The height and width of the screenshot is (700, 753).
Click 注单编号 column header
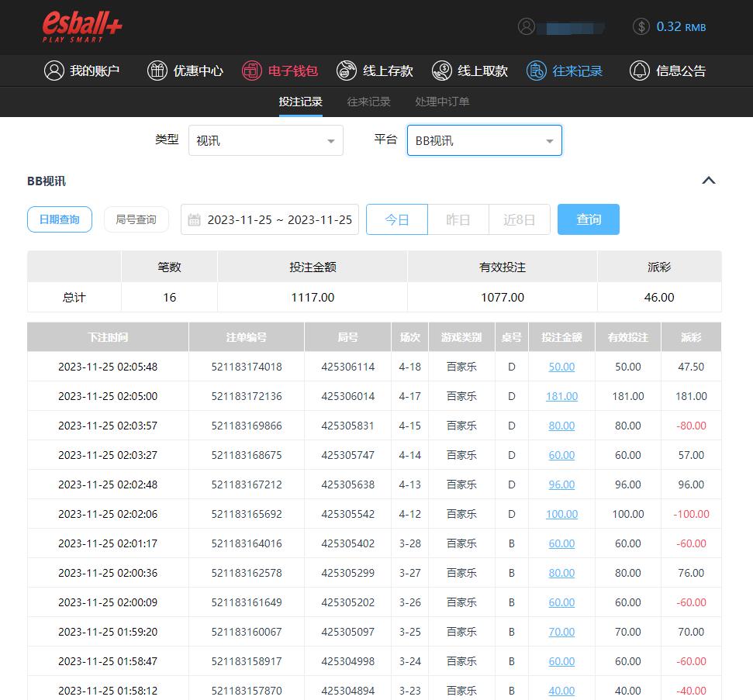coord(247,337)
